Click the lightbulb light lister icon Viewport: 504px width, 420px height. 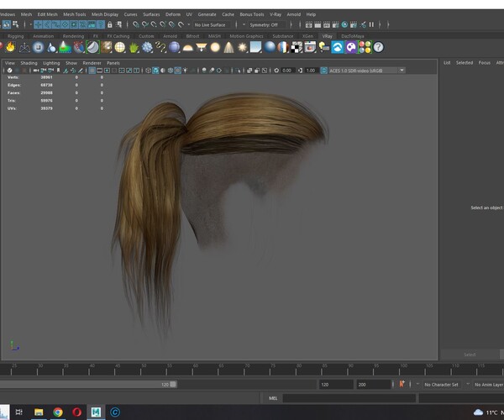(324, 48)
